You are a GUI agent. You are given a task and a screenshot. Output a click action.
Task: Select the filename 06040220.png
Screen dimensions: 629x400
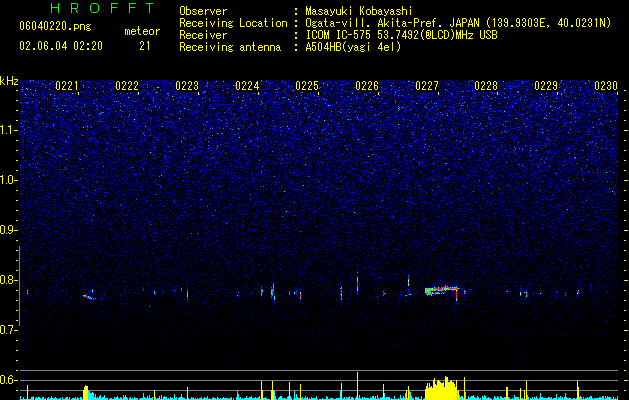[55, 27]
